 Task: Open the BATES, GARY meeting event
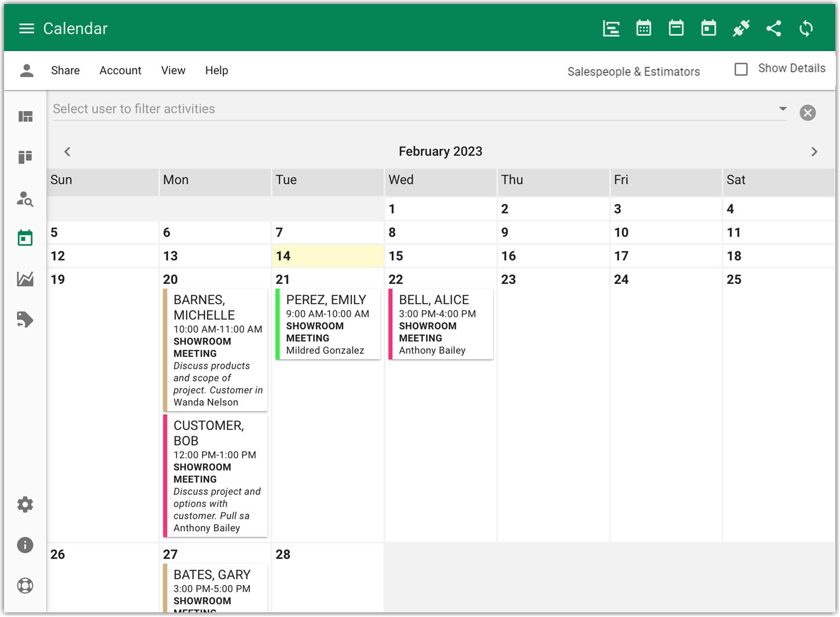pos(215,589)
